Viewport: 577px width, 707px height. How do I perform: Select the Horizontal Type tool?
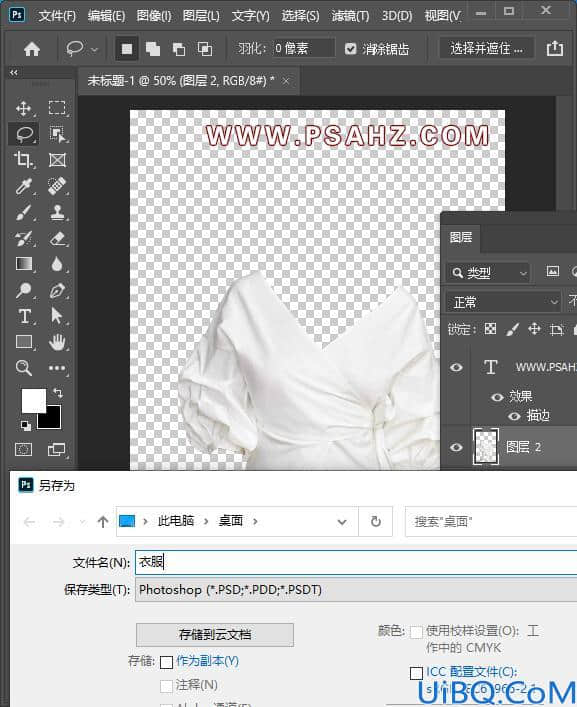[24, 316]
